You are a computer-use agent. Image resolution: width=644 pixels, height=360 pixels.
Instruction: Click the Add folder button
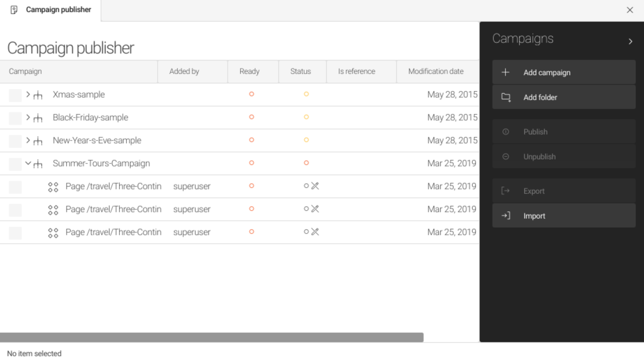click(564, 97)
